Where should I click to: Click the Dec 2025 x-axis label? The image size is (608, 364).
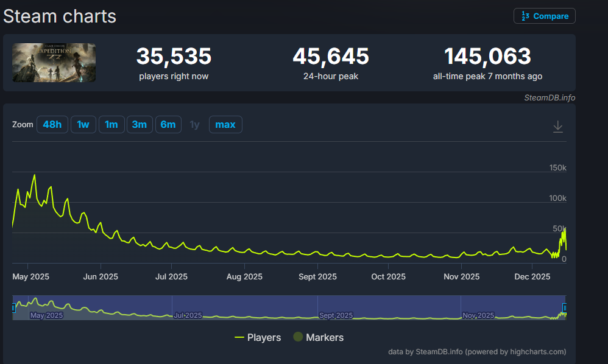[532, 276]
